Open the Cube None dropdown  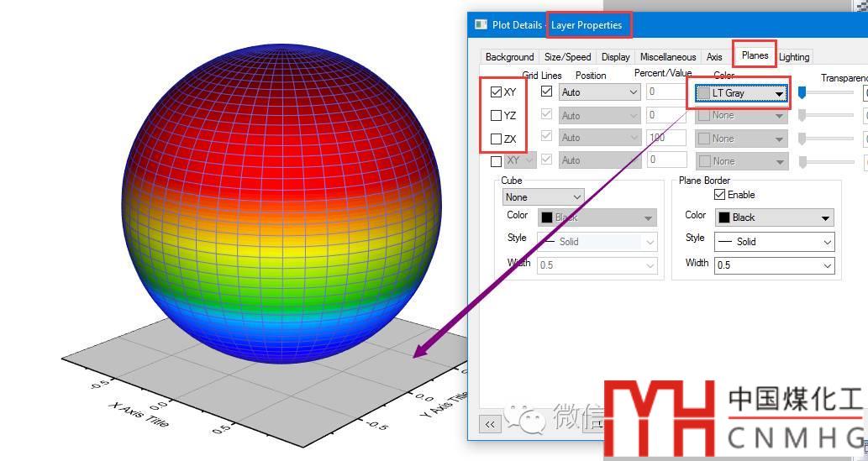pos(543,197)
